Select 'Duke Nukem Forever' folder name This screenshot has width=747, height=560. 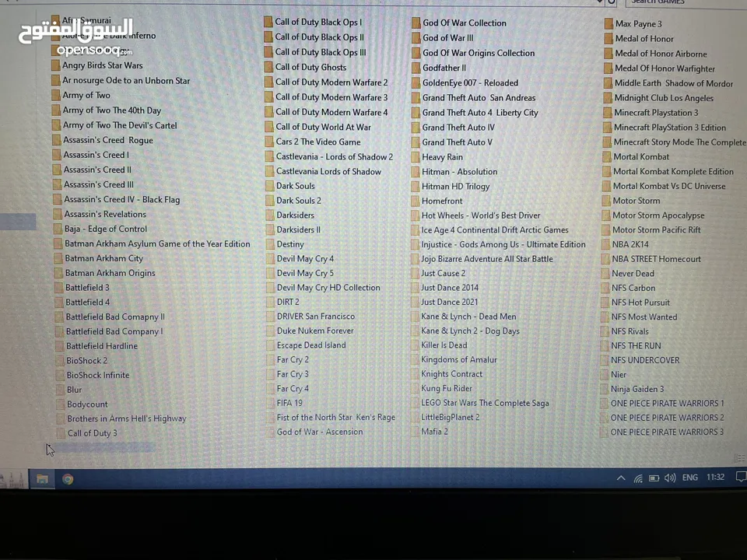(315, 331)
